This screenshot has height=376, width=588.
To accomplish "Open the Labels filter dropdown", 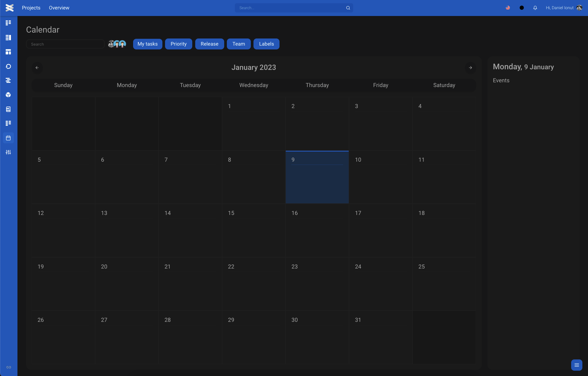I will tap(266, 44).
